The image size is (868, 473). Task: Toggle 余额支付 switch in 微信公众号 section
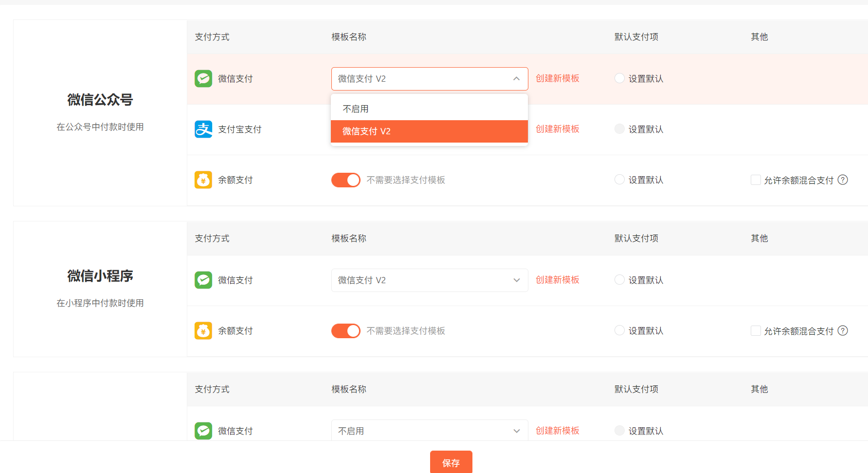pos(346,180)
